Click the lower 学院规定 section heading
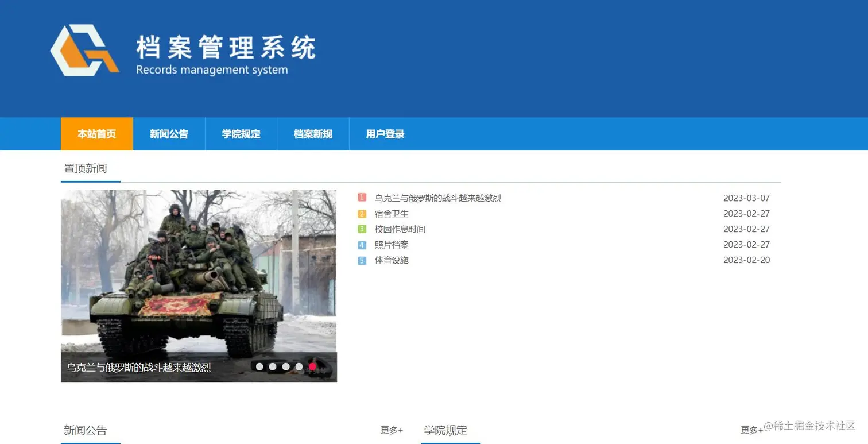 click(x=445, y=430)
